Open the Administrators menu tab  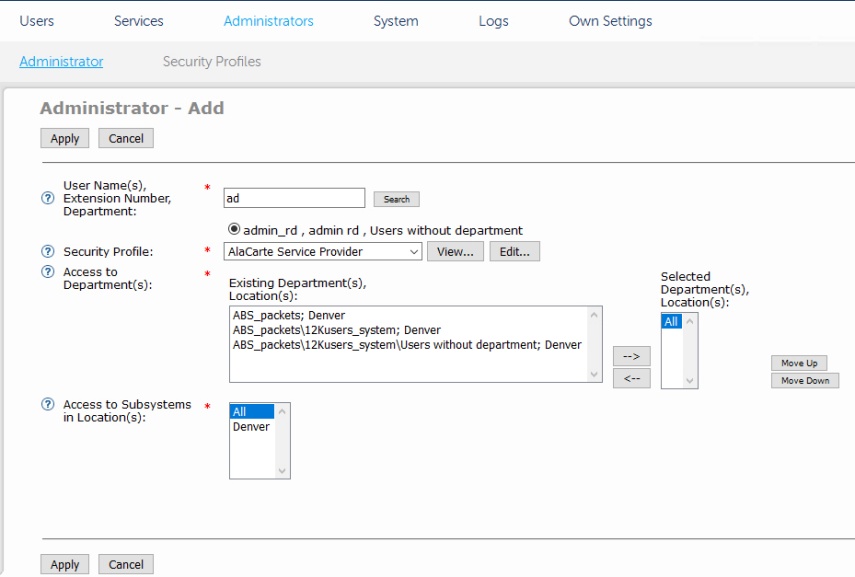pyautogui.click(x=268, y=21)
